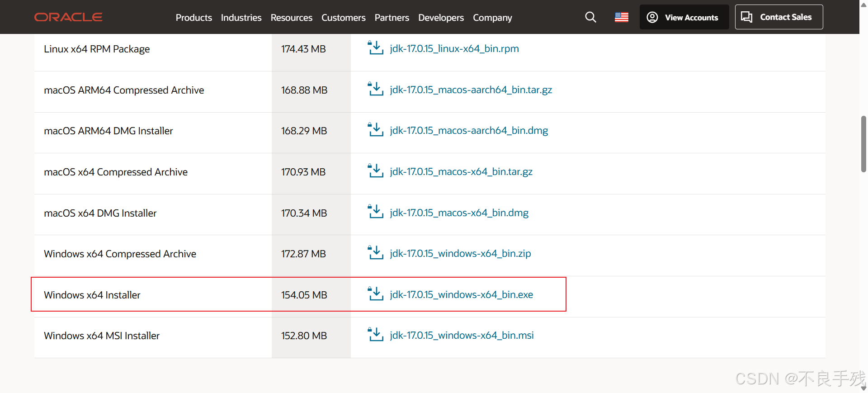Click the scrollbar down arrow
The width and height of the screenshot is (868, 393).
point(863,388)
